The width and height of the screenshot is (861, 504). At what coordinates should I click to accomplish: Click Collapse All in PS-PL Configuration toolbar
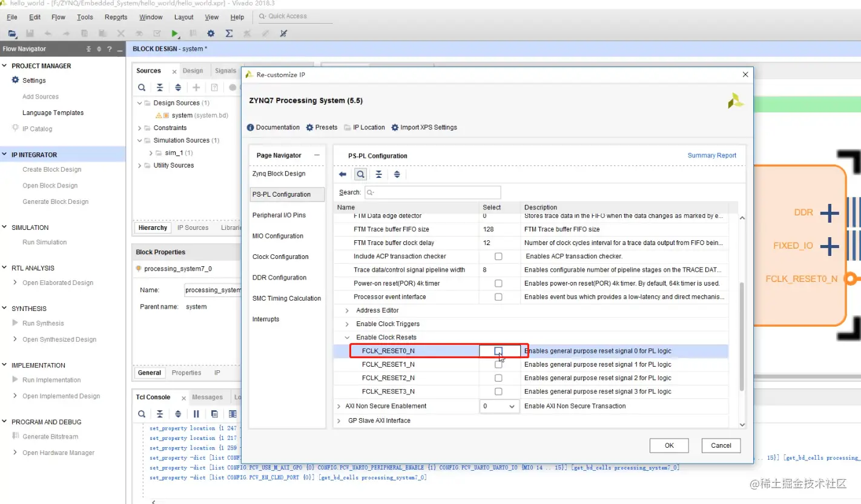click(378, 174)
